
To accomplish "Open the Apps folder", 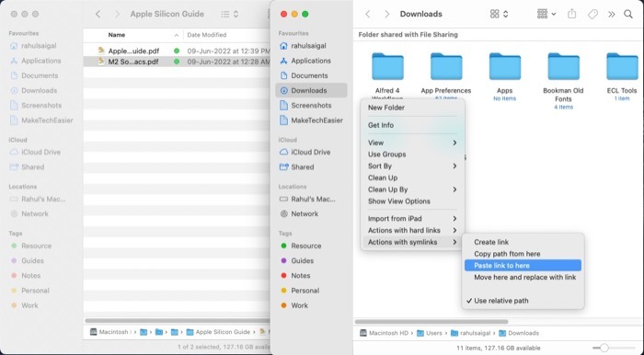I will pos(505,66).
